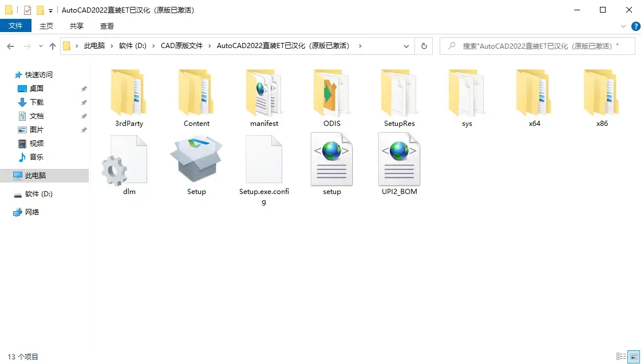Open Explorer help
644x364 pixels.
(x=636, y=26)
